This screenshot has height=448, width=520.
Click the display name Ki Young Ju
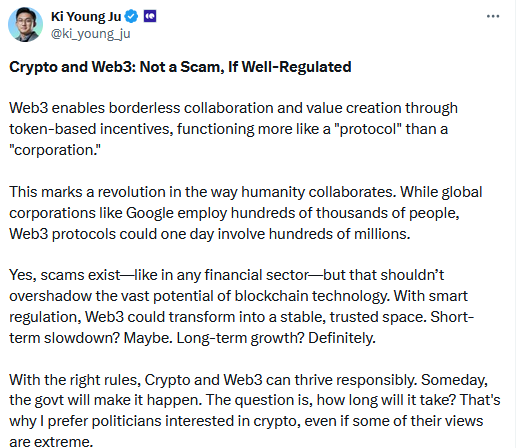click(86, 16)
